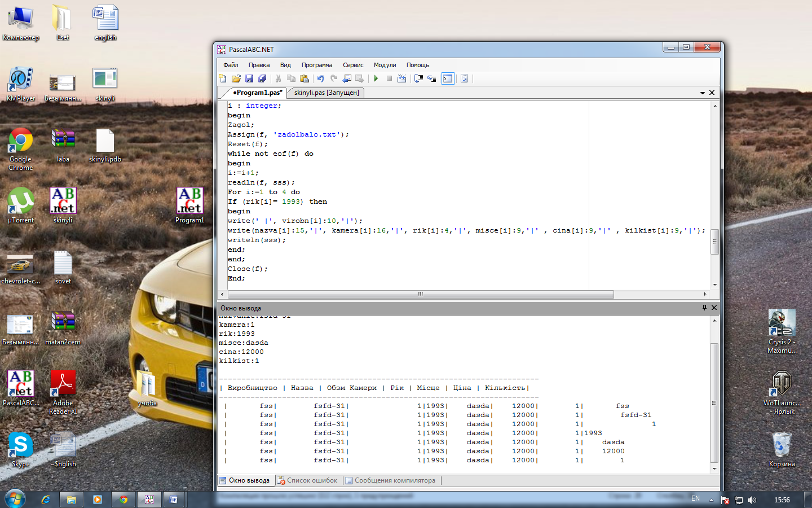Screen dimensions: 812x508
Task: Run the program with the green arrow
Action: (x=376, y=78)
